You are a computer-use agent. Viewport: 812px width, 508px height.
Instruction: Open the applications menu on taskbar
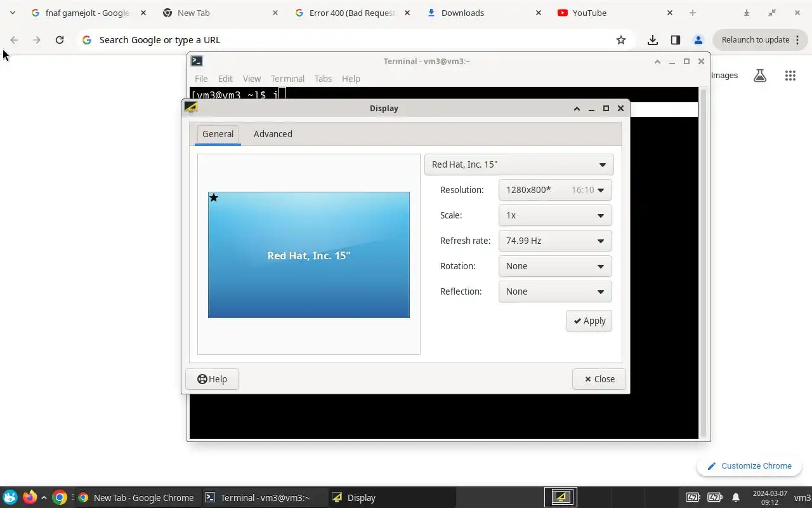(x=10, y=497)
